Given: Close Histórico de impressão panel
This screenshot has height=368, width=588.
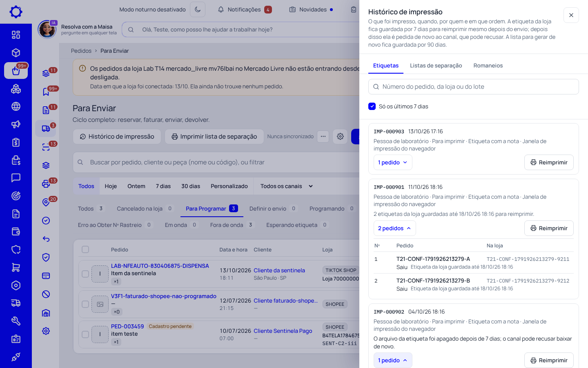Looking at the screenshot, I should (571, 15).
